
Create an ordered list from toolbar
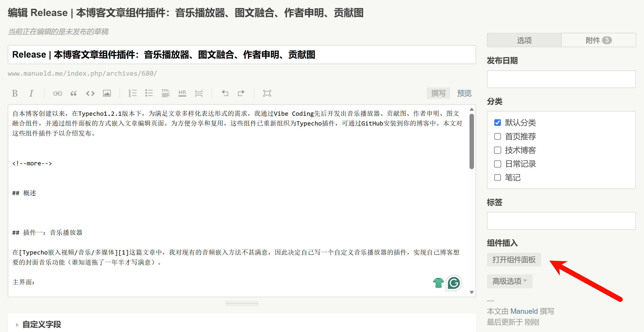click(x=132, y=93)
